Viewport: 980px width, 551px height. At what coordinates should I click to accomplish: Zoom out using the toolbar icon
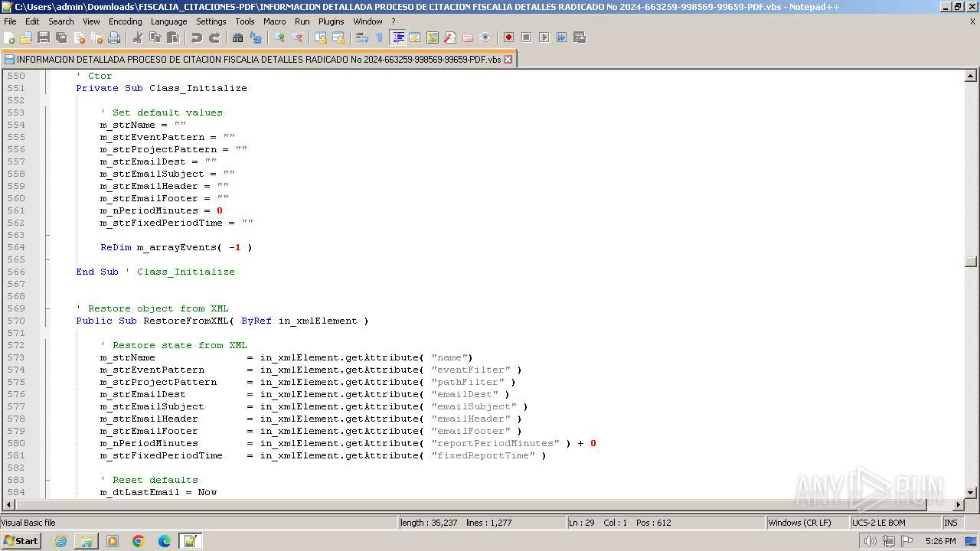tap(297, 37)
